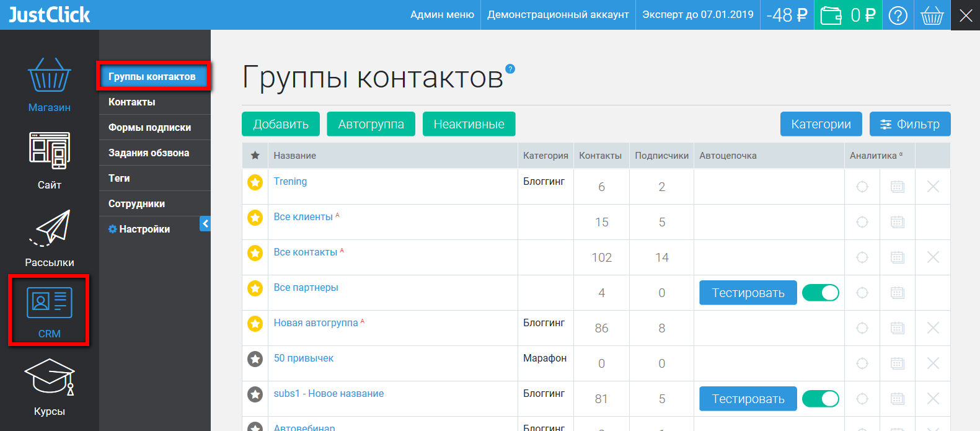The image size is (980, 431).
Task: Open Задания обзвона menu item
Action: (155, 153)
